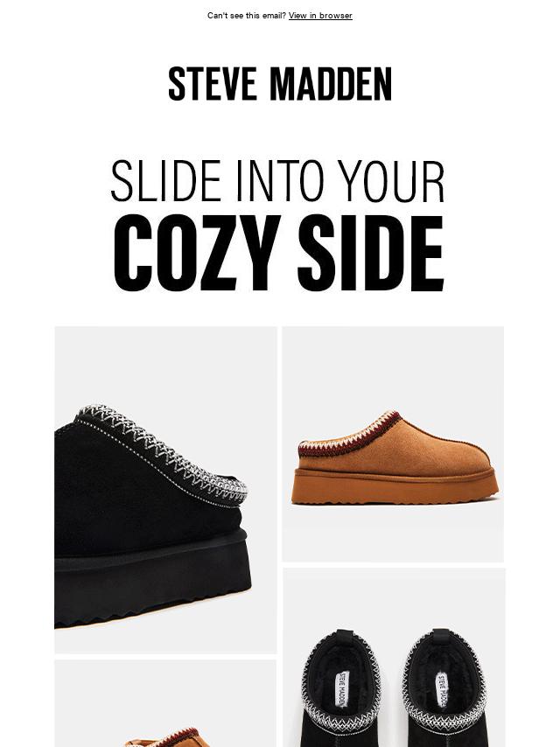Click the bold "Cozy Side" headline
Image resolution: width=560 pixels, height=747 pixels.
pyautogui.click(x=279, y=253)
